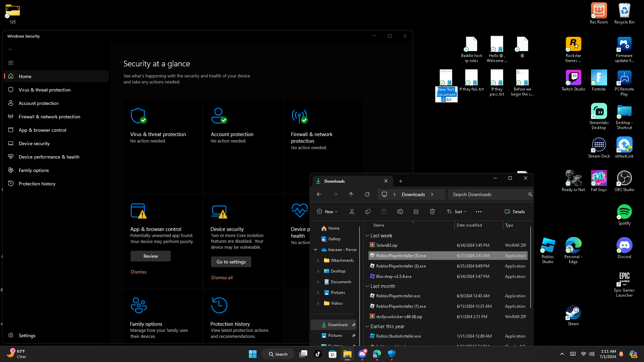Open App & browser control warning tile icon
644x362 pixels.
click(138, 211)
